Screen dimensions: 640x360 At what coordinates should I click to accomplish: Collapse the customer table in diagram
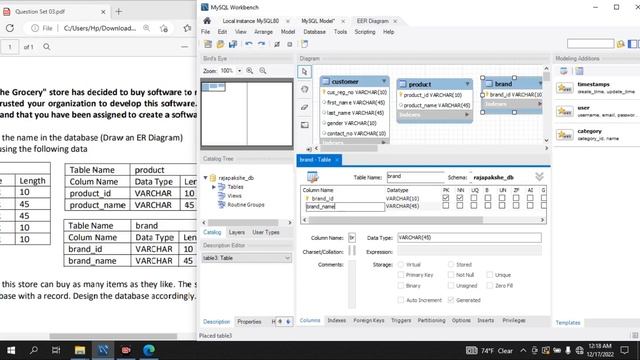(384, 82)
